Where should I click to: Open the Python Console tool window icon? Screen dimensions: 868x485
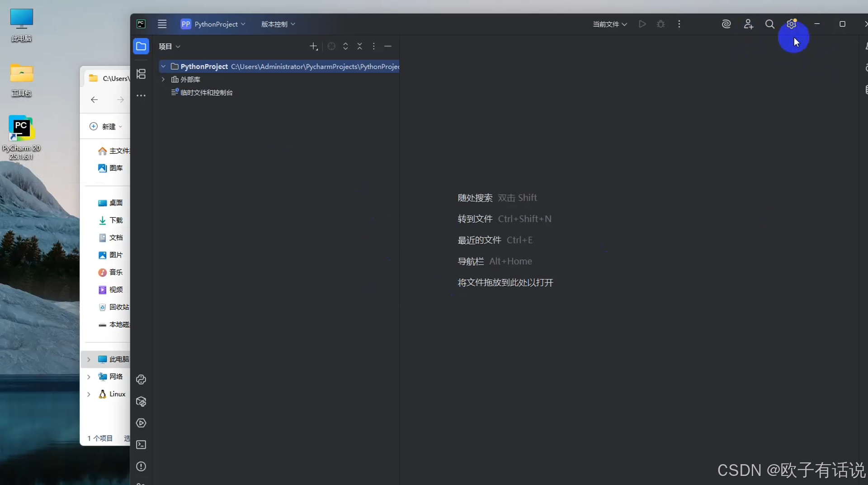[141, 380]
